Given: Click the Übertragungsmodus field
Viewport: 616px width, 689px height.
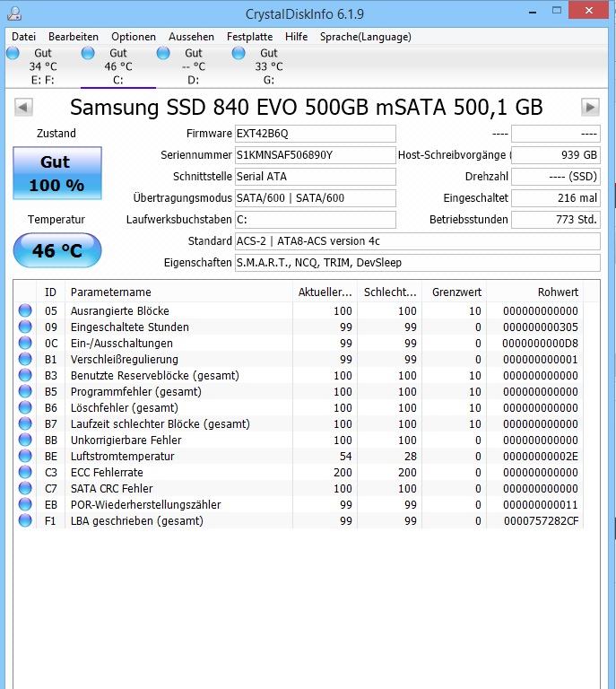Looking at the screenshot, I should [x=316, y=198].
